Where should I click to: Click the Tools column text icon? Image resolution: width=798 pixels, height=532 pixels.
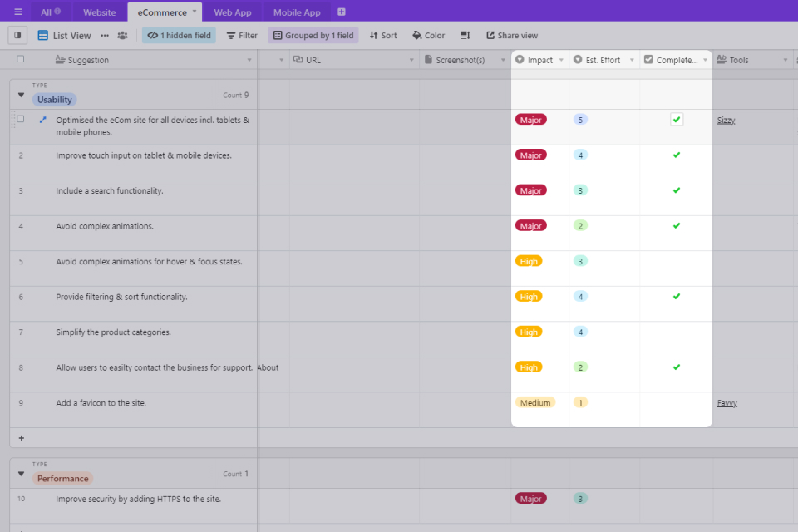point(722,59)
